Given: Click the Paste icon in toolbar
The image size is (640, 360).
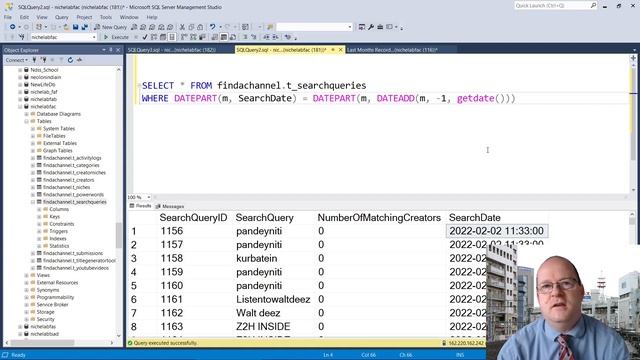Looking at the screenshot, I should [200, 27].
